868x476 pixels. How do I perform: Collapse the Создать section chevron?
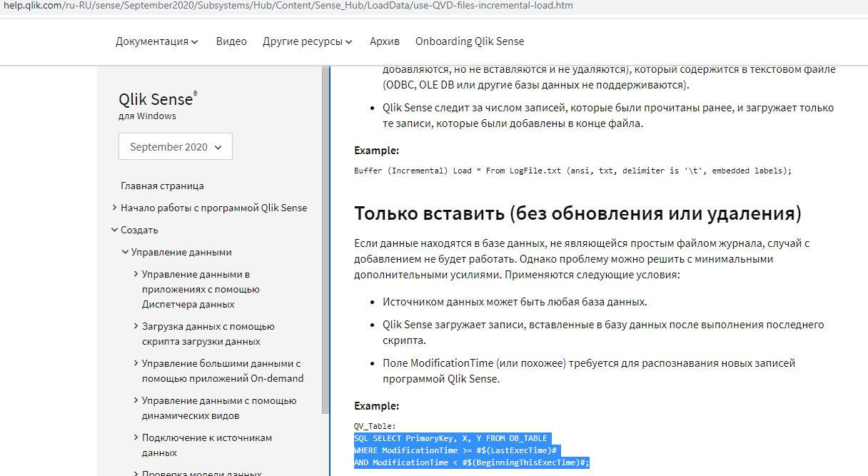coord(115,230)
